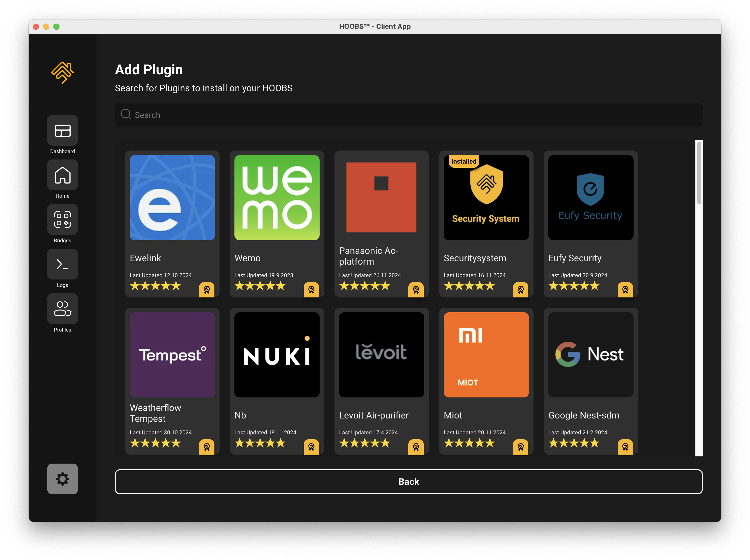Open the Tempest plugin image
The image size is (750, 560).
click(x=172, y=355)
